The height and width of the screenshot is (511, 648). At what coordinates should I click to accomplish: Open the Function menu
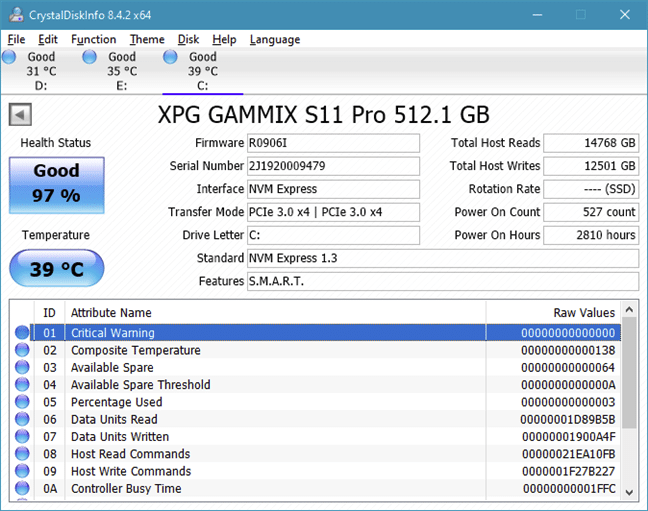tap(93, 39)
